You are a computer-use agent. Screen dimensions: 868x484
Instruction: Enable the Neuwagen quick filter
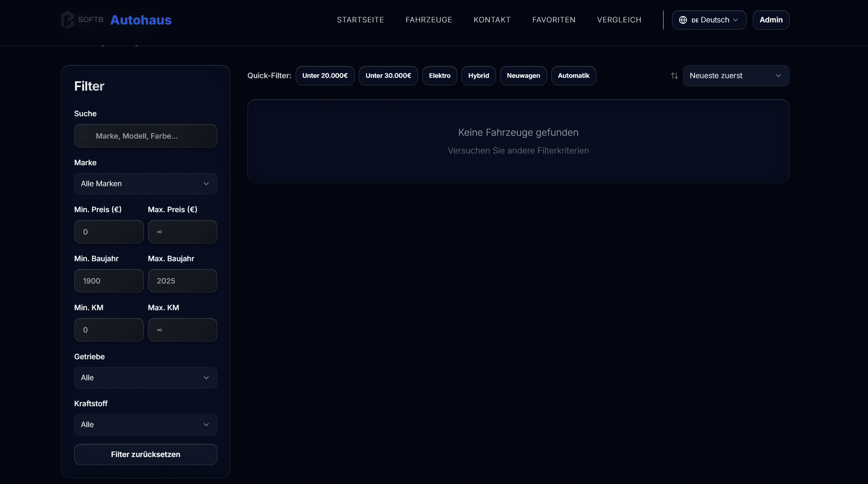(523, 76)
